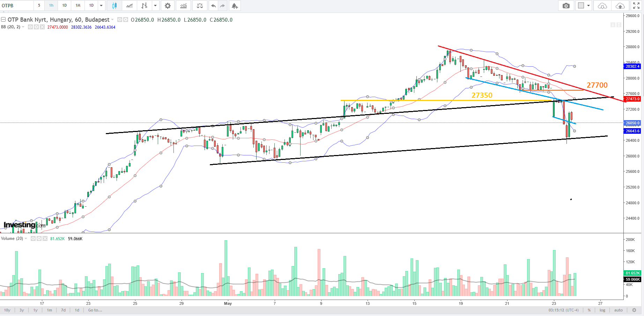This screenshot has width=644, height=316.
Task: Expand the time interval dropdown arrow
Action: tap(101, 6)
